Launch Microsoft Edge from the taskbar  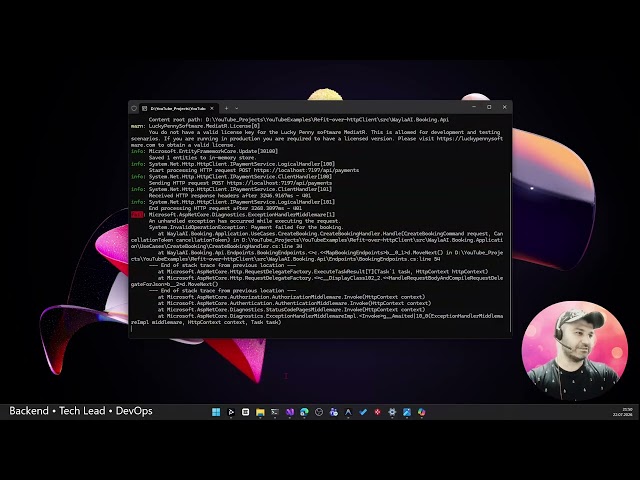(304, 412)
